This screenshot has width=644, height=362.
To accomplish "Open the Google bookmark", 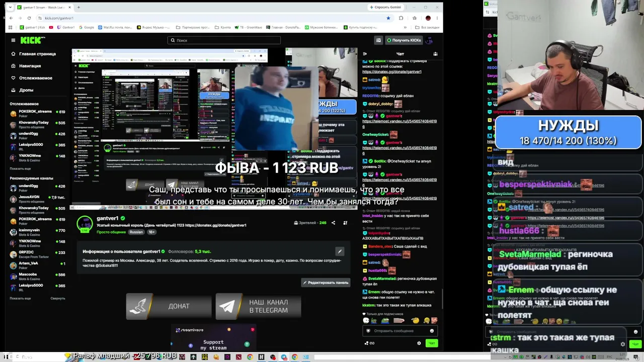I will [x=87, y=27].
